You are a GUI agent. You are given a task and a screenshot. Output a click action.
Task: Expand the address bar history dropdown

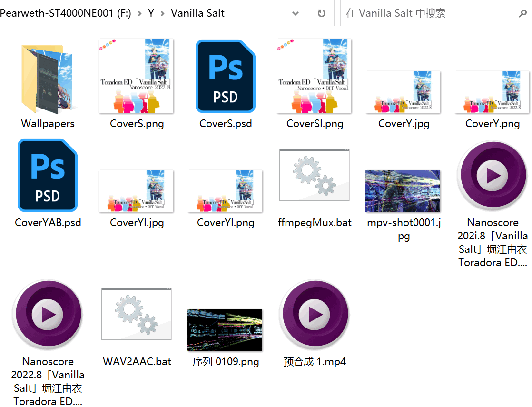296,13
